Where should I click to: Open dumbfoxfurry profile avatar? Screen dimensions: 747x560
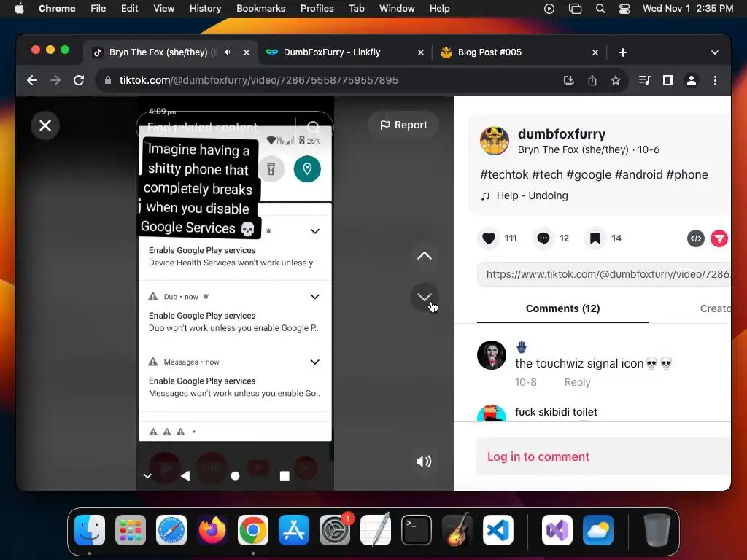point(494,141)
